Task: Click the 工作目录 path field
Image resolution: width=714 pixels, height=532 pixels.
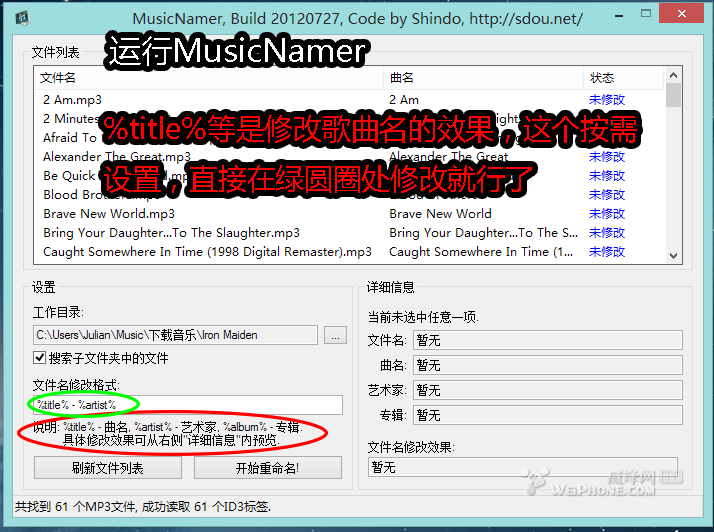Action: pyautogui.click(x=175, y=335)
